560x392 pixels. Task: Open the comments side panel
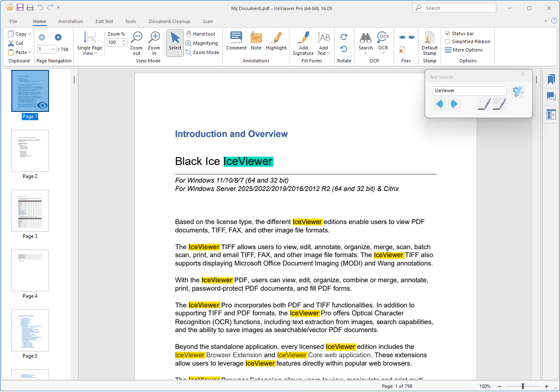tap(551, 97)
